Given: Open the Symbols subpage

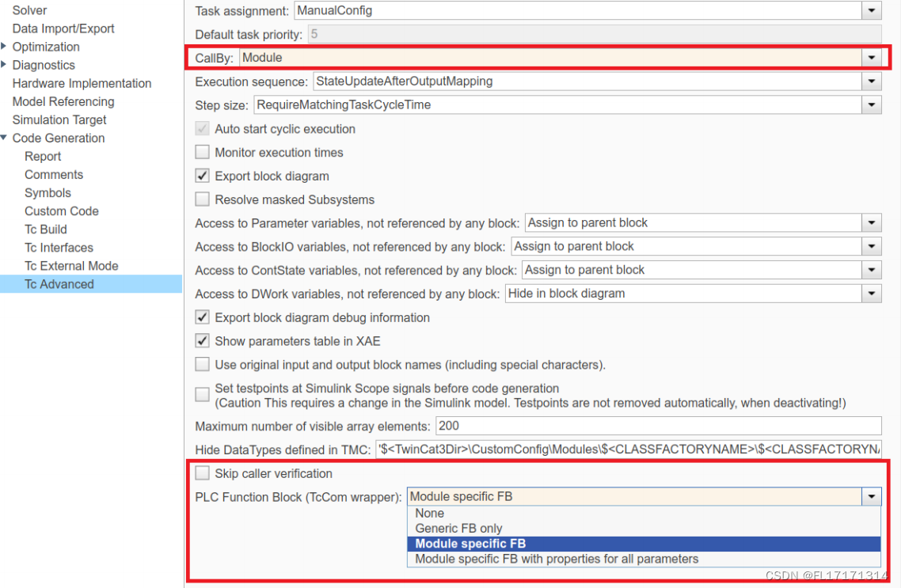Looking at the screenshot, I should coord(48,193).
